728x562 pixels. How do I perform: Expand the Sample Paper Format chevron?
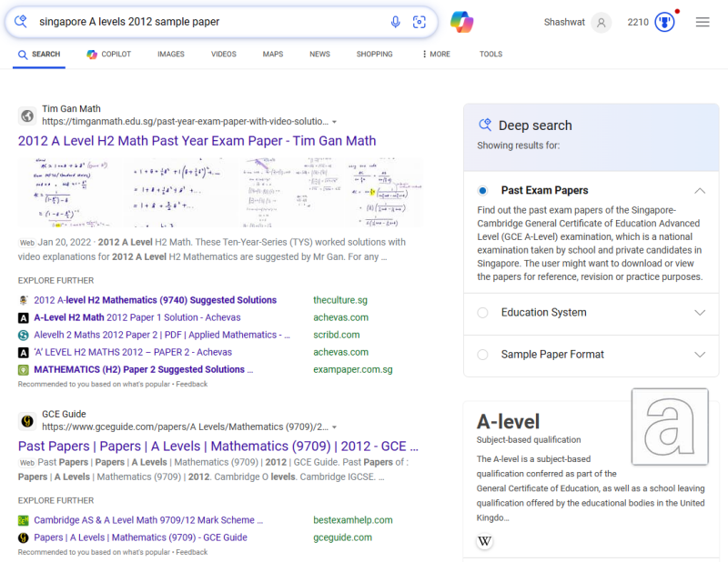click(699, 355)
